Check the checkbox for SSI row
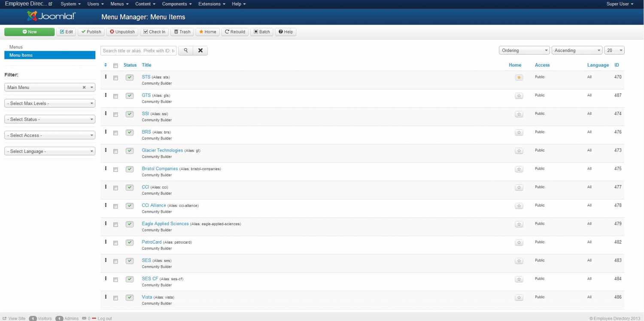644x321 pixels. point(115,115)
